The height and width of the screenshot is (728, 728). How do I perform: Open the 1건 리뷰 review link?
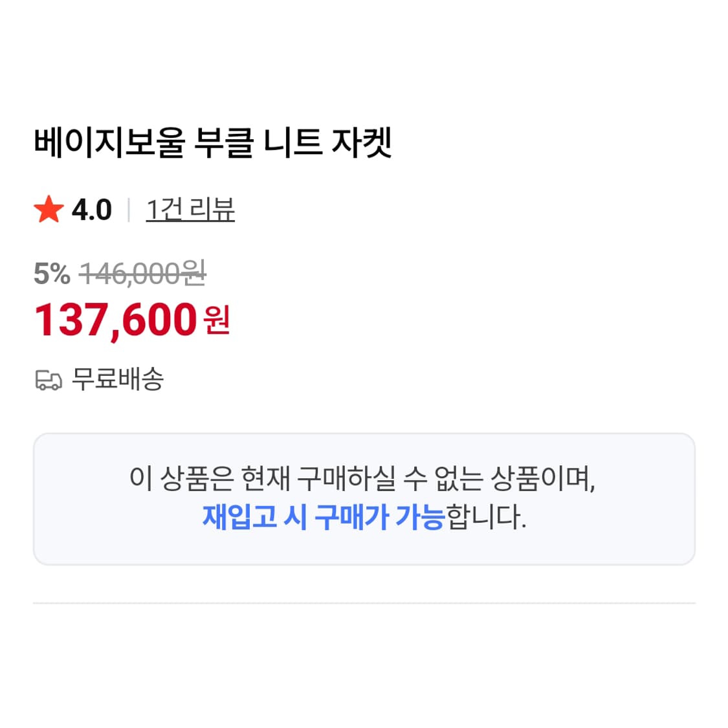[191, 208]
